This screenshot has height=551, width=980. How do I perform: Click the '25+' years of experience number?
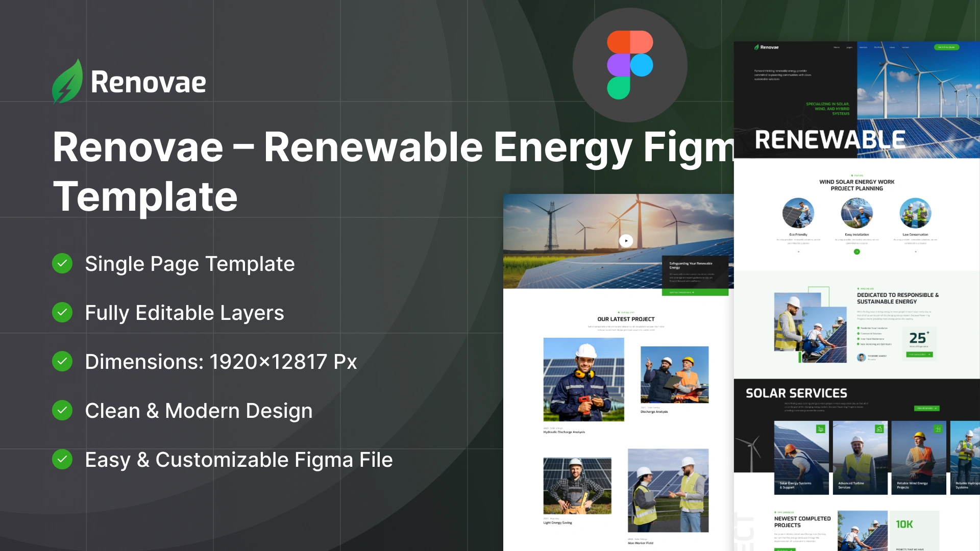(919, 338)
